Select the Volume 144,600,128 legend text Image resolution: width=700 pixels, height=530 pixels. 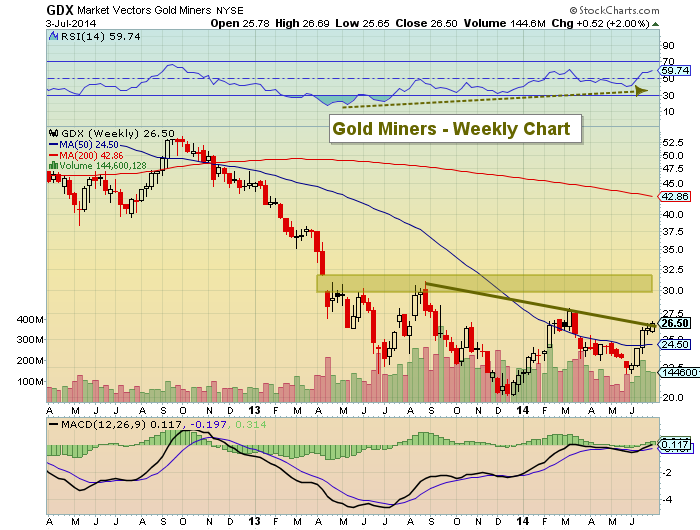click(x=103, y=166)
